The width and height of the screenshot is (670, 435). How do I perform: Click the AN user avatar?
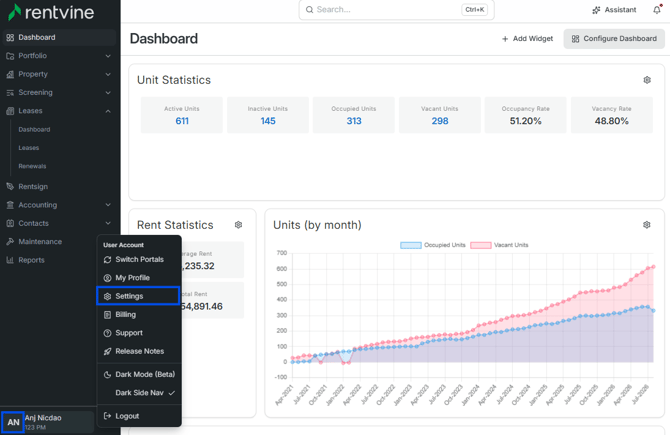click(13, 422)
